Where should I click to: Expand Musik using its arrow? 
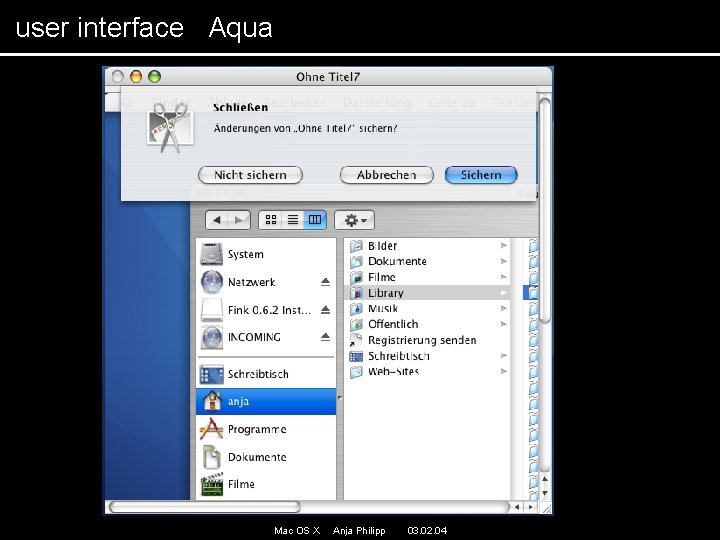pos(503,309)
